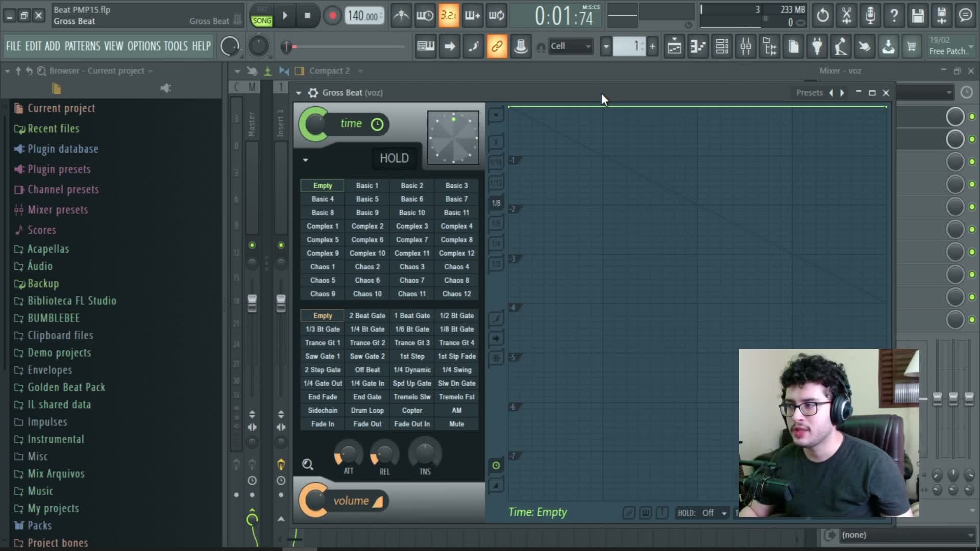Image resolution: width=980 pixels, height=551 pixels.
Task: Open the Presets menu in Gross Beat
Action: (x=810, y=93)
